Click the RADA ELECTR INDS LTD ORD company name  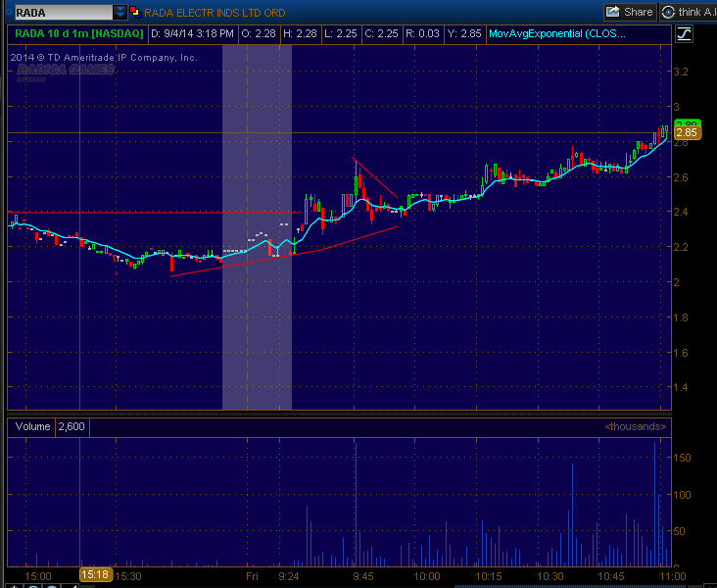pos(215,13)
